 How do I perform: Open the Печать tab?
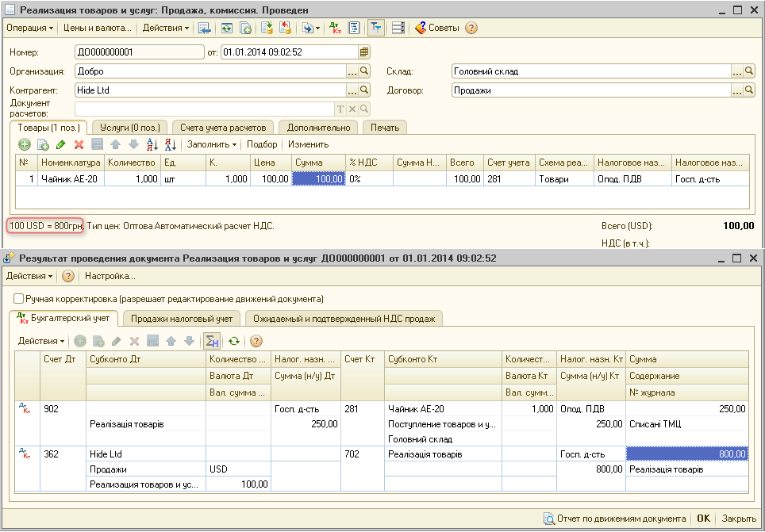point(385,128)
